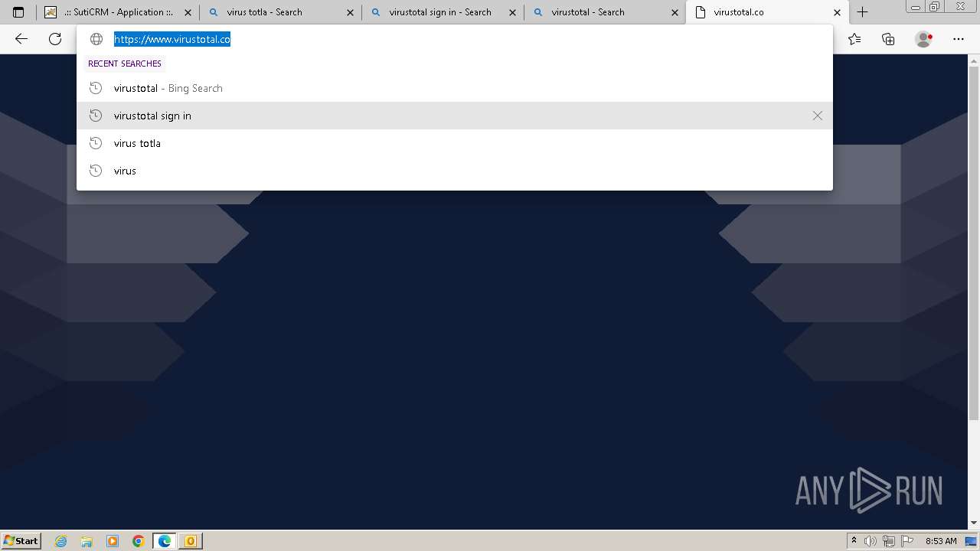980x551 pixels.
Task: Click the 8:53 AM clock
Action: point(941,541)
